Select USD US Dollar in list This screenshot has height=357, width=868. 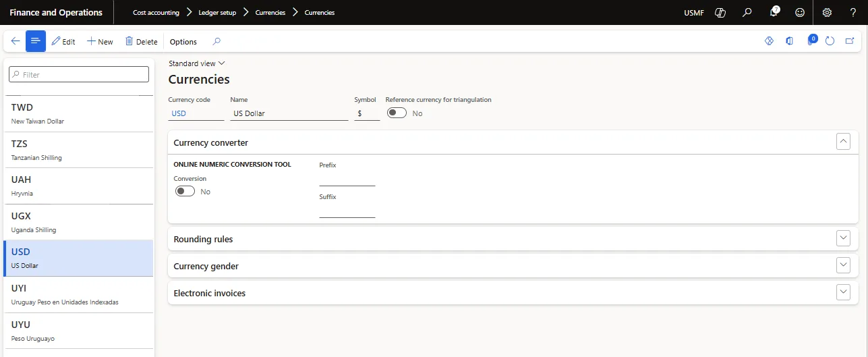[78, 258]
